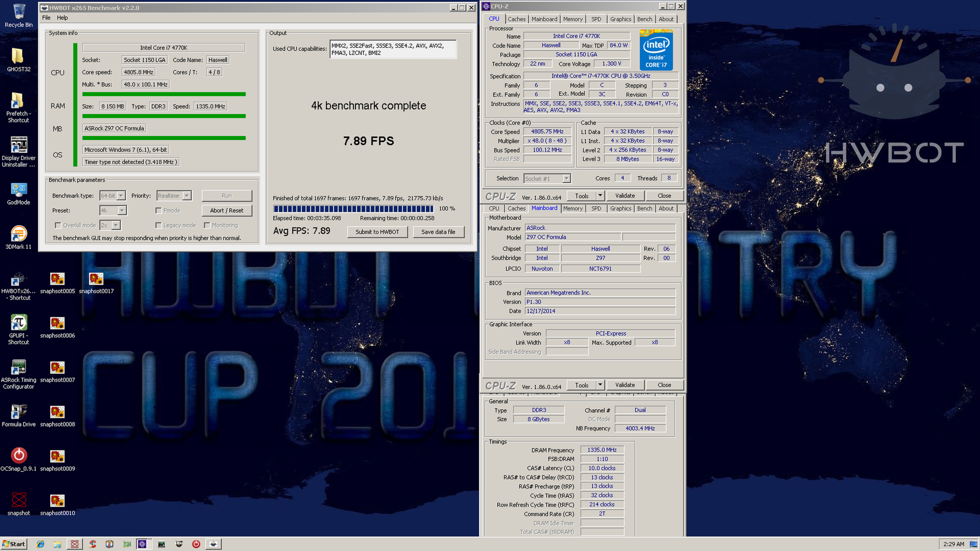This screenshot has height=551, width=980.
Task: Select the snapshot0008 image file
Action: [x=58, y=416]
